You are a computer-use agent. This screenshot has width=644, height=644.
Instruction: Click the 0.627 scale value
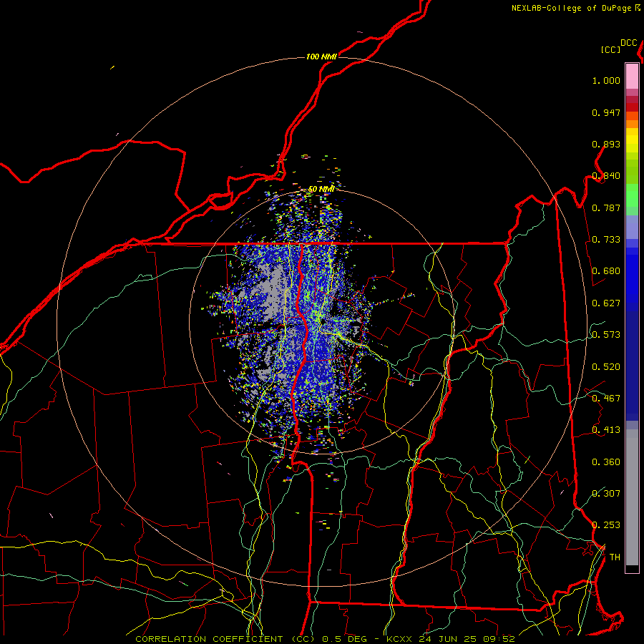click(x=606, y=303)
